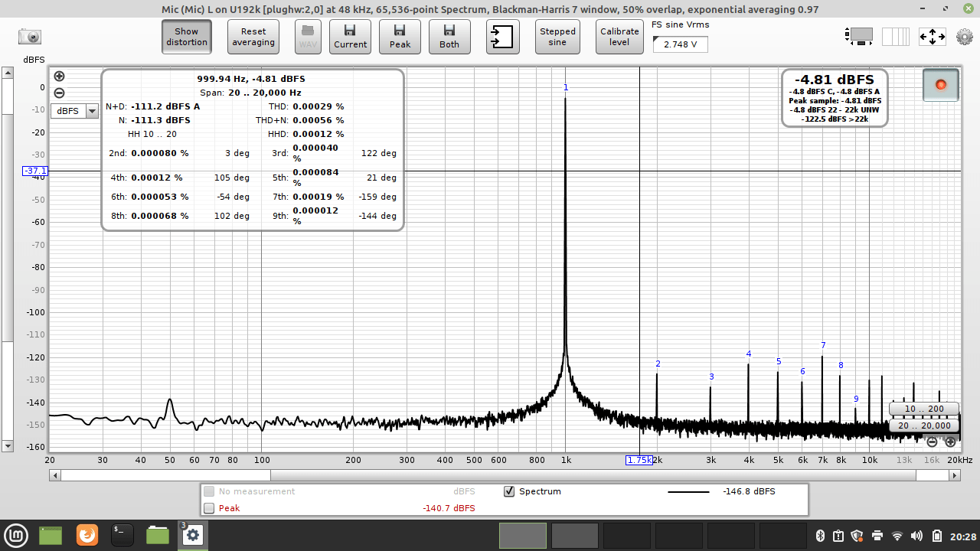Click the -140.7 dBFS Peak value
Screen dimensions: 980x551
[449, 508]
